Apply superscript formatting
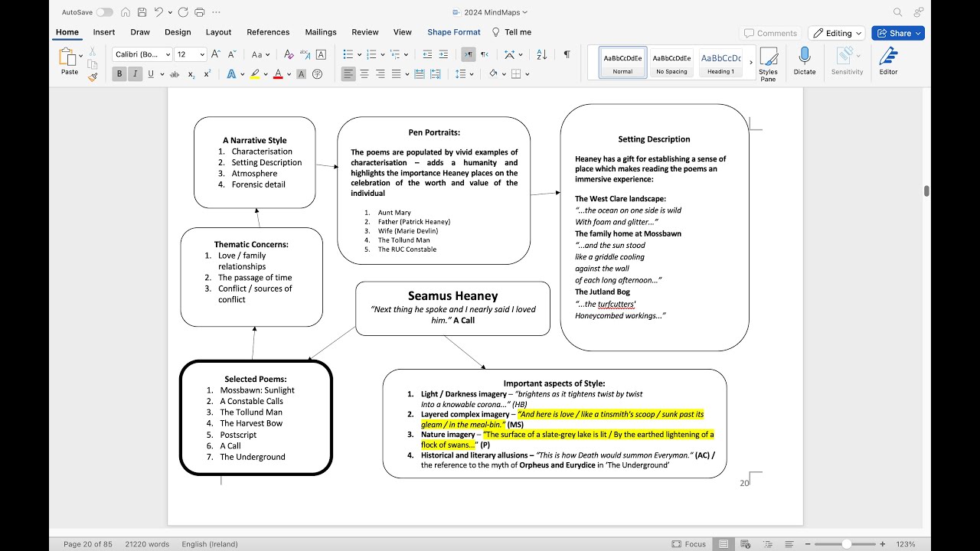The height and width of the screenshot is (551, 980). (x=207, y=74)
